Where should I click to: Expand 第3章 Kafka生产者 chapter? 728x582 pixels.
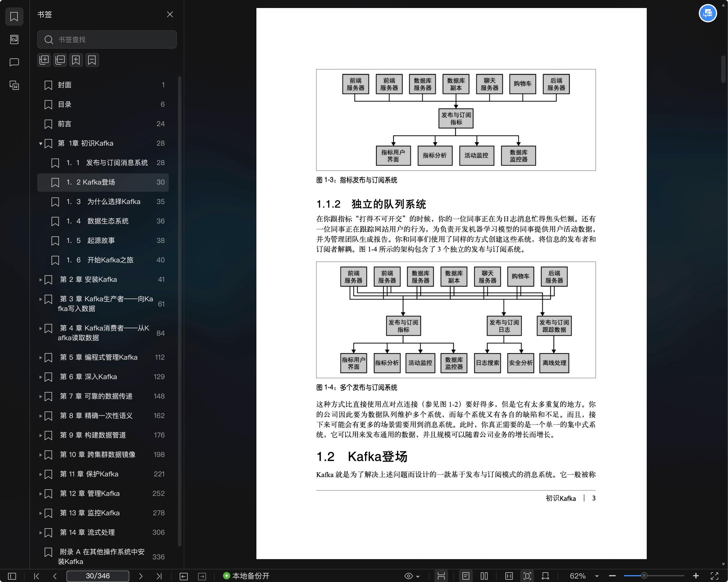point(41,299)
